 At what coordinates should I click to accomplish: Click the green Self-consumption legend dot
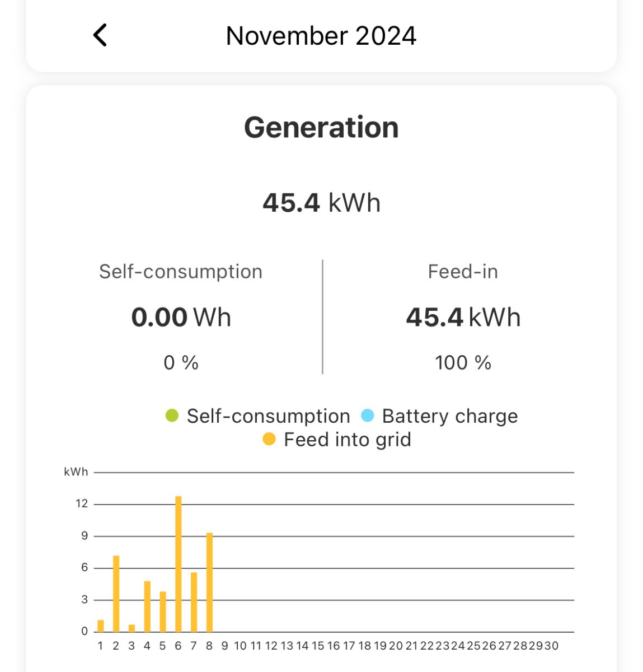tap(172, 416)
